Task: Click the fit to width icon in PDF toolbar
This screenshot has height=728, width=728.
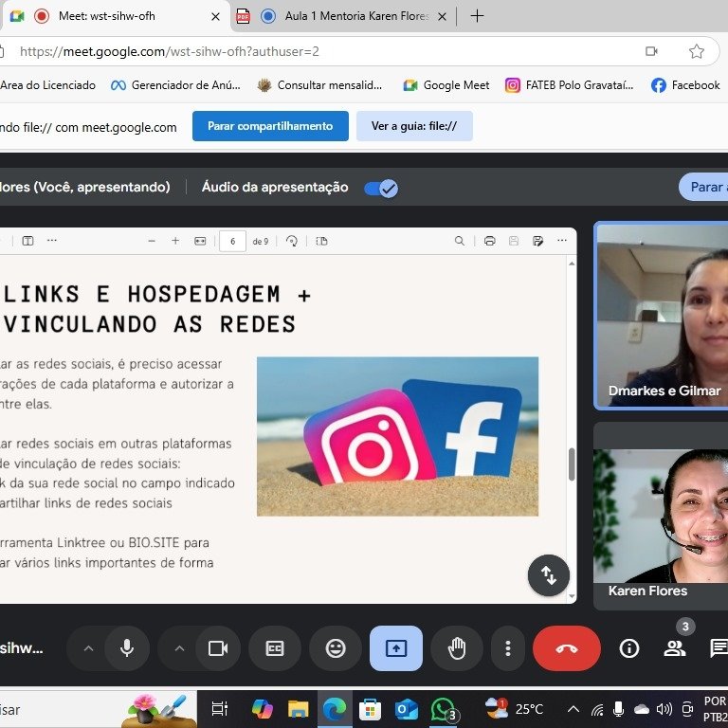Action: click(x=200, y=241)
